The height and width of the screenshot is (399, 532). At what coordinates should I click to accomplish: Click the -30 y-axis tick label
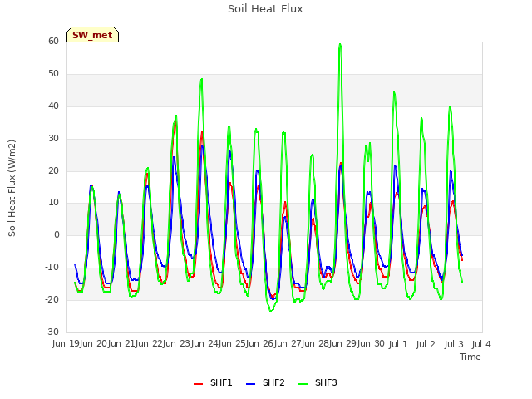coord(52,332)
